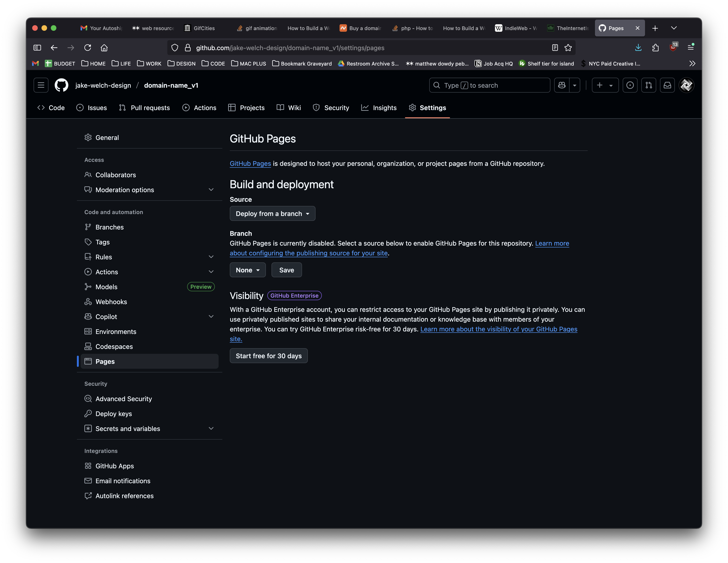Viewport: 728px width, 563px height.
Task: Open the BUDGET bookmark
Action: point(60,63)
